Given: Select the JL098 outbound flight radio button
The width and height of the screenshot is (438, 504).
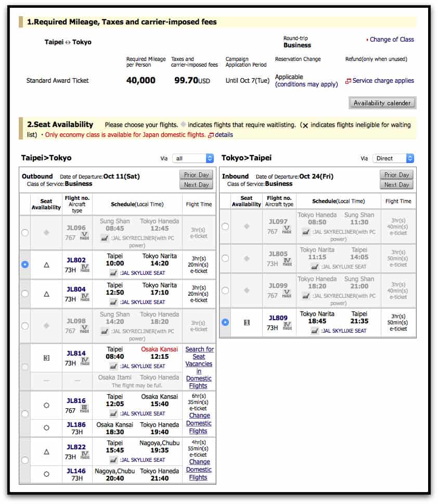Looking at the screenshot, I should [x=25, y=325].
